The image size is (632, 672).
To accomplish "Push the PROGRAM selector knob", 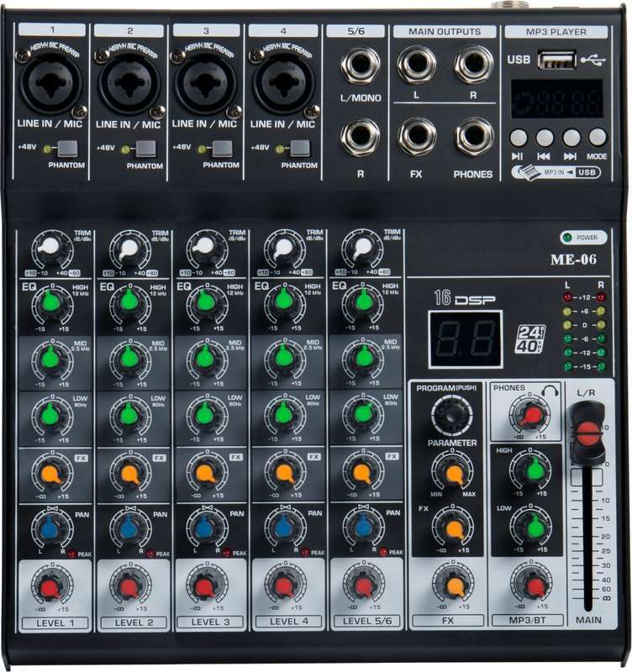I will [453, 413].
